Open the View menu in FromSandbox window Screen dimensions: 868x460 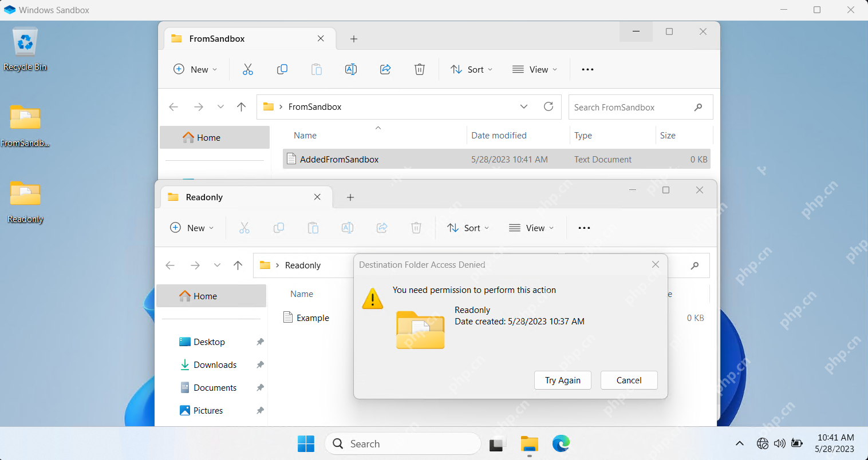[x=534, y=69]
